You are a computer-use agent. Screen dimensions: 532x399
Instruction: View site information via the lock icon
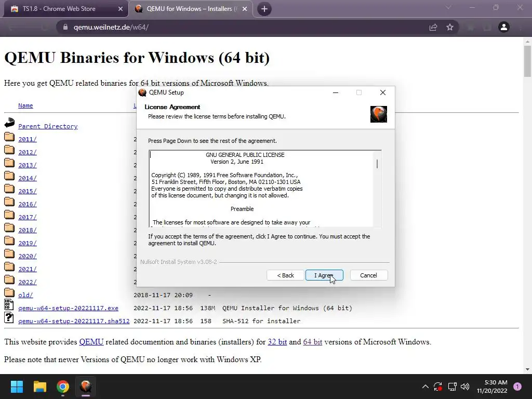(65, 27)
